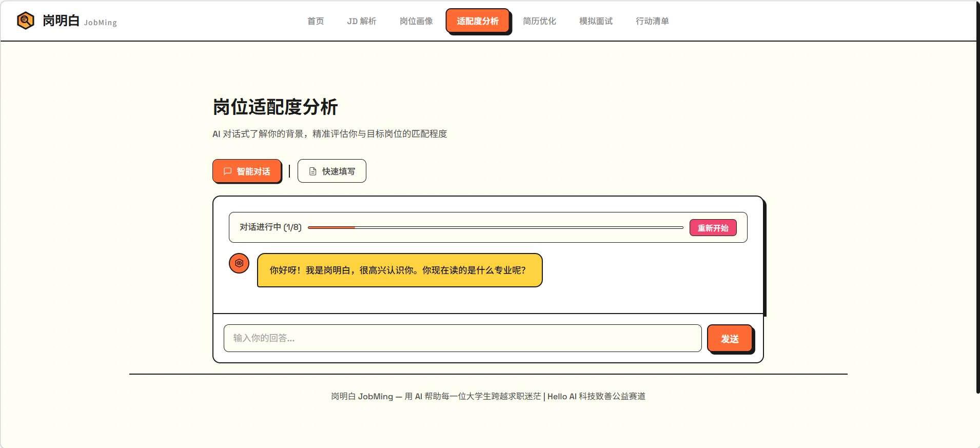980x448 pixels.
Task: Click the JobMing hexagon logo icon
Action: coord(25,21)
